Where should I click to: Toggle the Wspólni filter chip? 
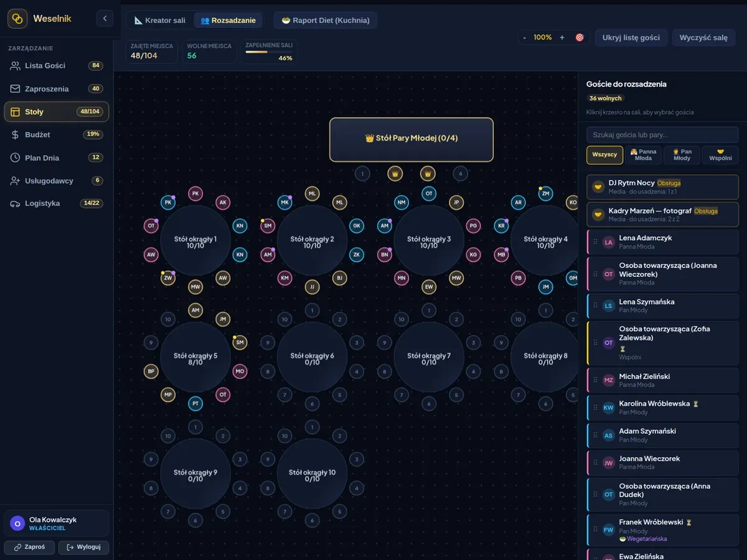(721, 155)
